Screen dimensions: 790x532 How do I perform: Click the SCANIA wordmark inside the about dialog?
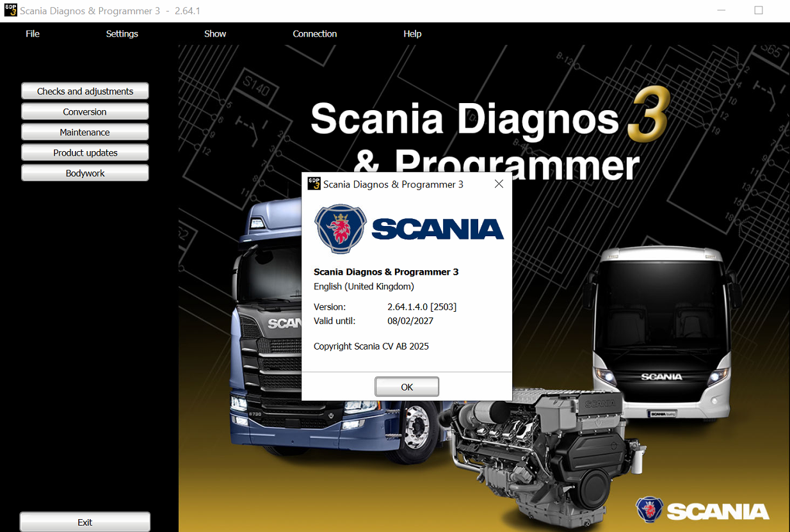click(438, 229)
